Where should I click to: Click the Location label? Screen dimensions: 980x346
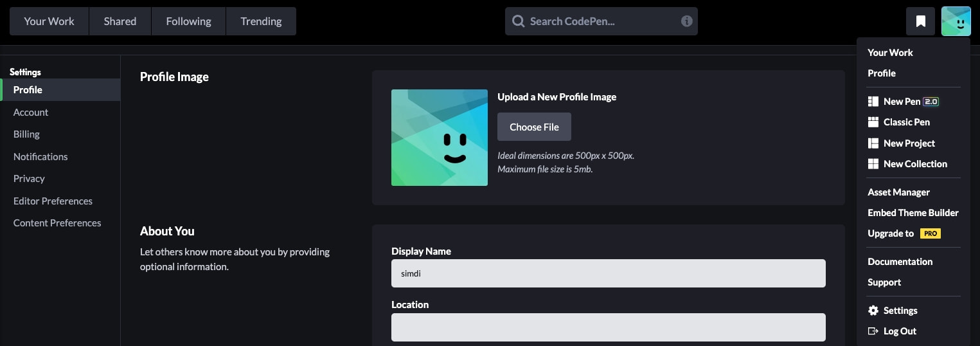click(x=410, y=305)
